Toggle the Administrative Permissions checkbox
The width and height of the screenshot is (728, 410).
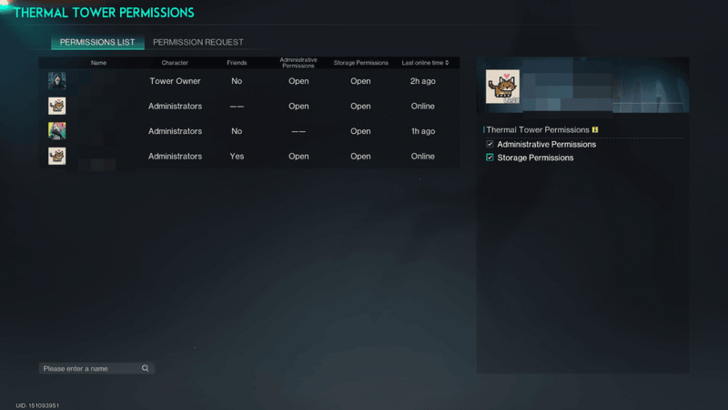click(x=490, y=145)
